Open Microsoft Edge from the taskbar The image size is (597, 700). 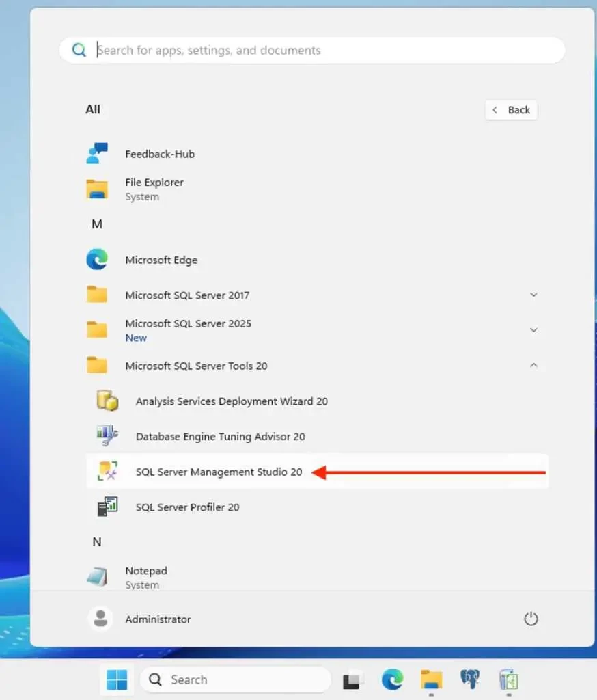[392, 680]
